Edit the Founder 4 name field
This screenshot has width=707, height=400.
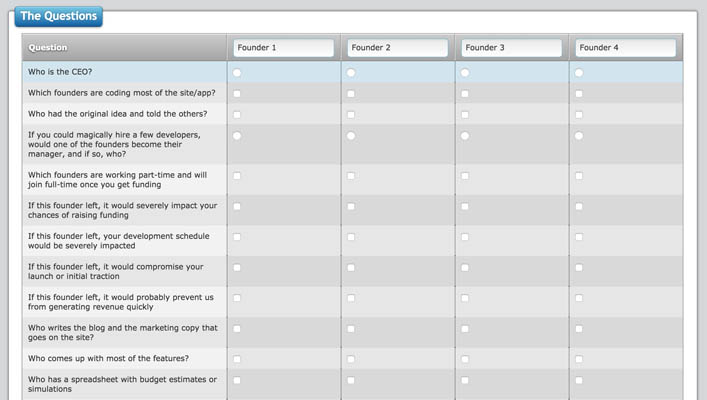coord(626,48)
